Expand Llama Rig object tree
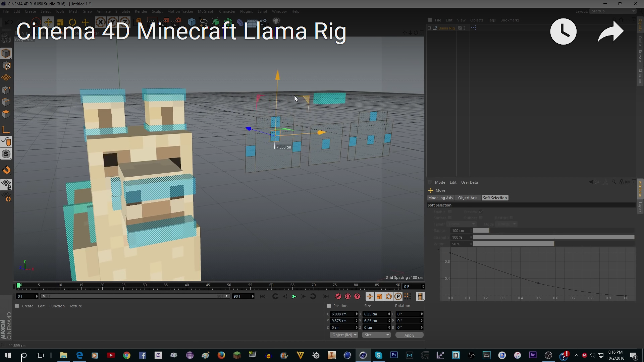Screen dimensions: 644x362 pyautogui.click(x=429, y=28)
